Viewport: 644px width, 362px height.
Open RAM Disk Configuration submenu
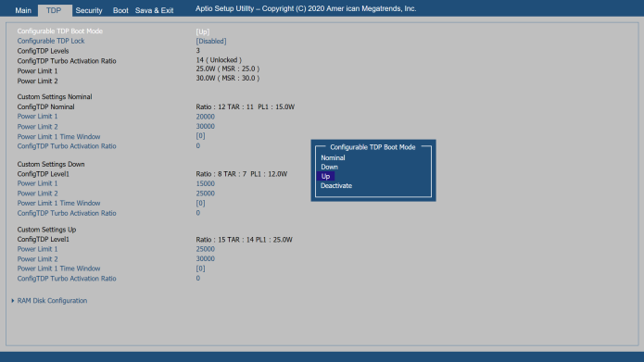point(52,301)
